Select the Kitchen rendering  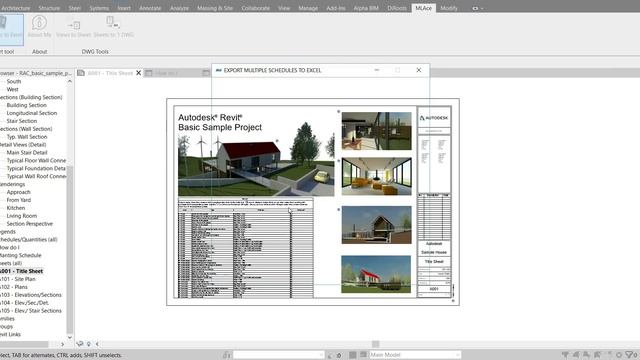click(16, 208)
